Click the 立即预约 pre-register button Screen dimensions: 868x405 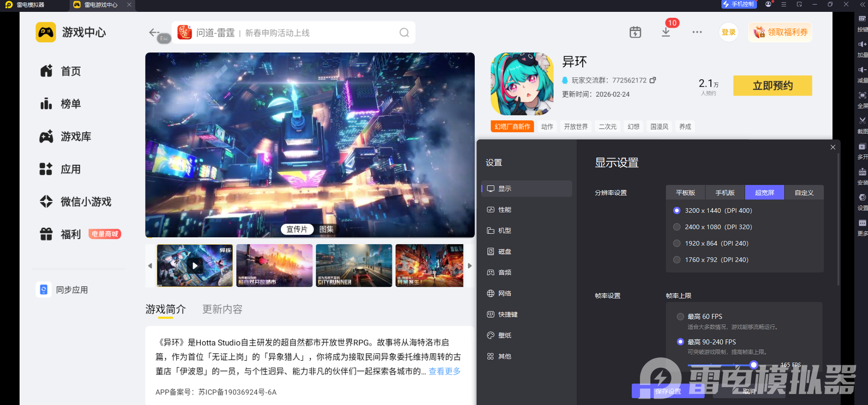pos(772,86)
